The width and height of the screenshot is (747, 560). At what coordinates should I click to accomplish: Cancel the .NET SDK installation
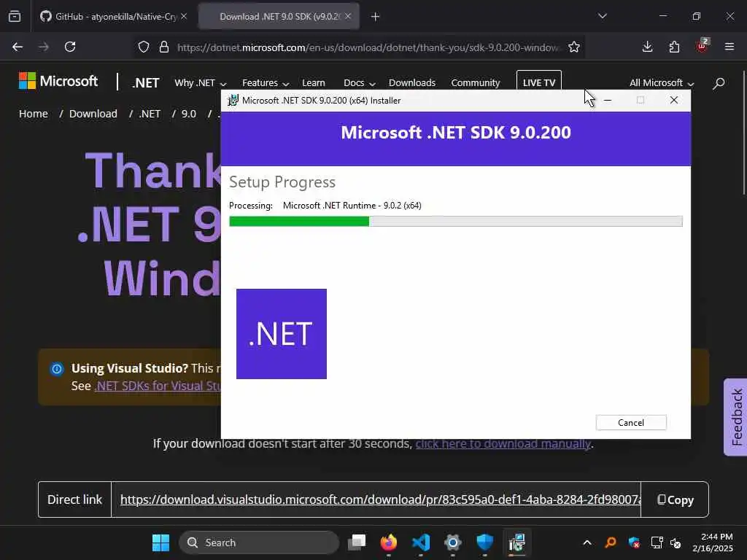[x=631, y=423]
